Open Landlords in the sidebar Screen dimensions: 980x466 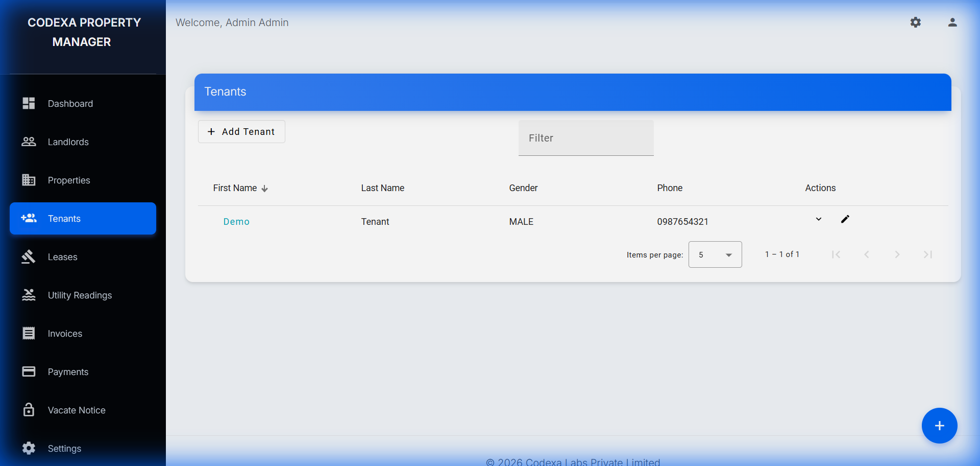point(68,142)
